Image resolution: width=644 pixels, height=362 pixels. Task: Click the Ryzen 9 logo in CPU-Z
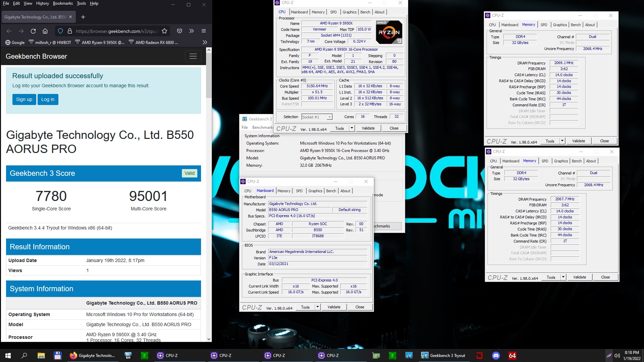389,32
